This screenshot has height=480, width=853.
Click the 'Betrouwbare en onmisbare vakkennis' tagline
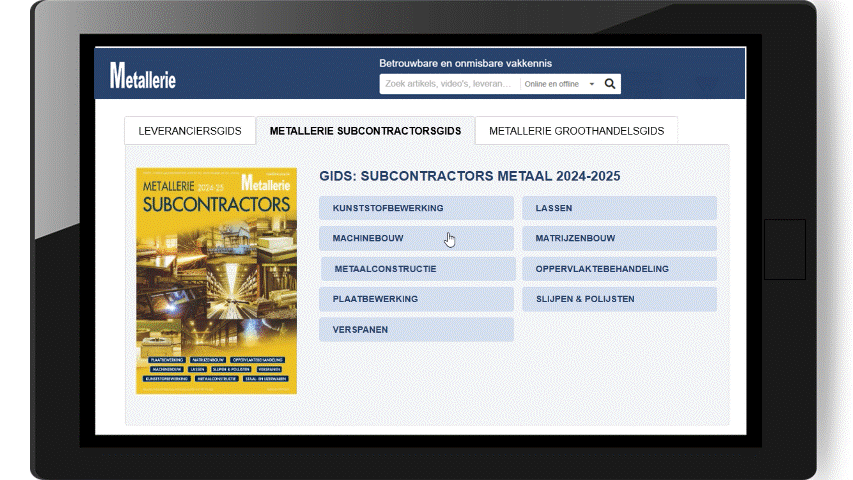465,63
